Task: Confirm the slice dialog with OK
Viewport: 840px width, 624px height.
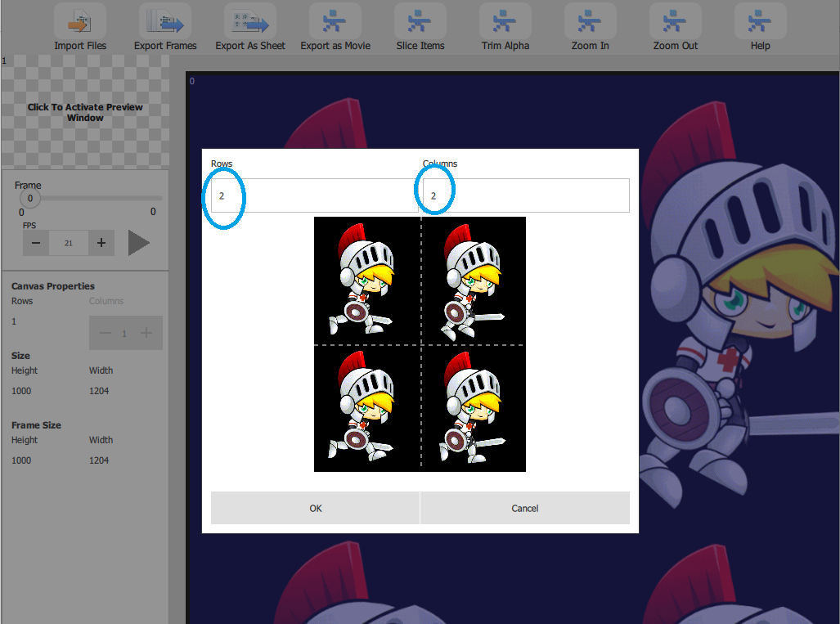Action: (x=315, y=508)
